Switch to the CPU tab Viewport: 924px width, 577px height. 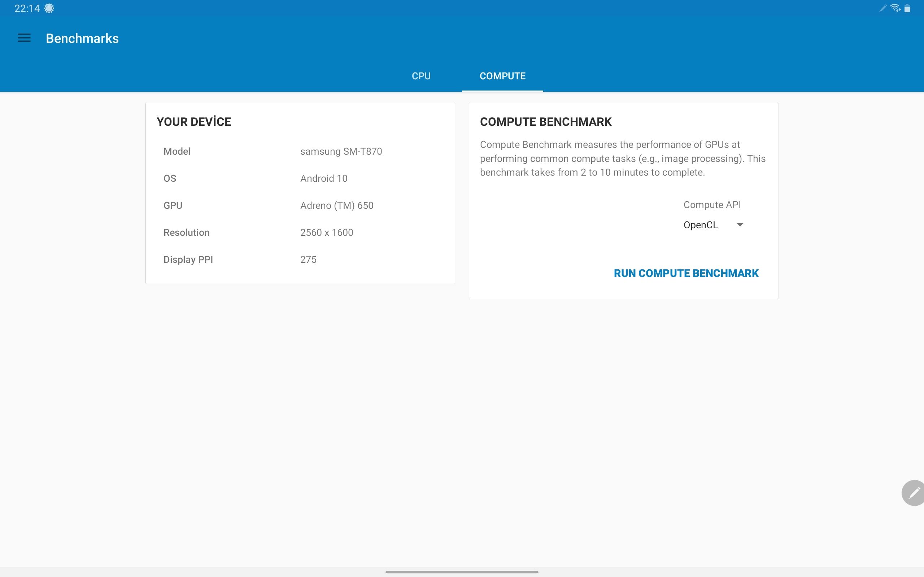pyautogui.click(x=421, y=76)
